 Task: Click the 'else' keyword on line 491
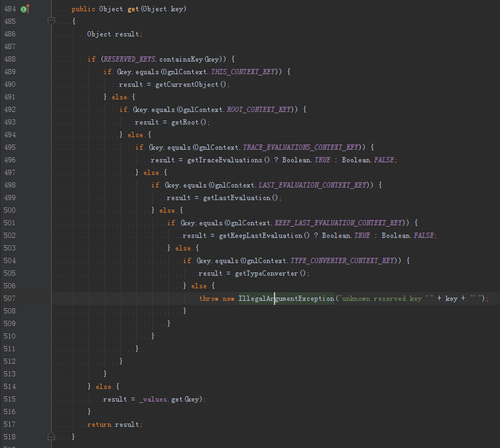(119, 97)
